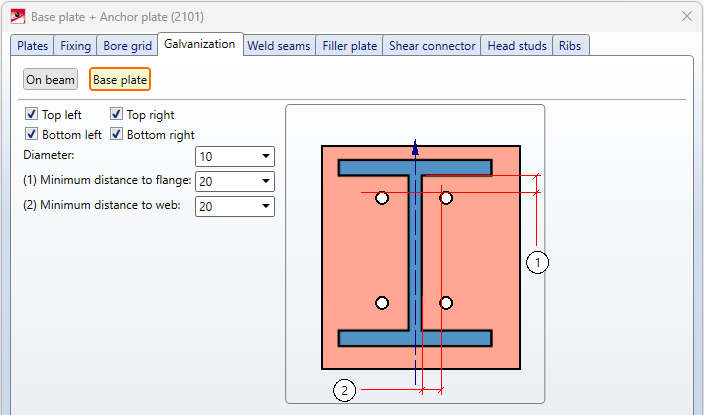The image size is (704, 415).
Task: Switch to Shear connector tab
Action: pyautogui.click(x=432, y=46)
